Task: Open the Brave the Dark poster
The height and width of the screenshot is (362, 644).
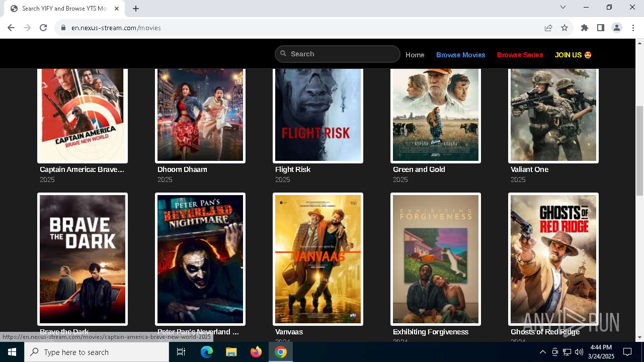Action: (83, 259)
